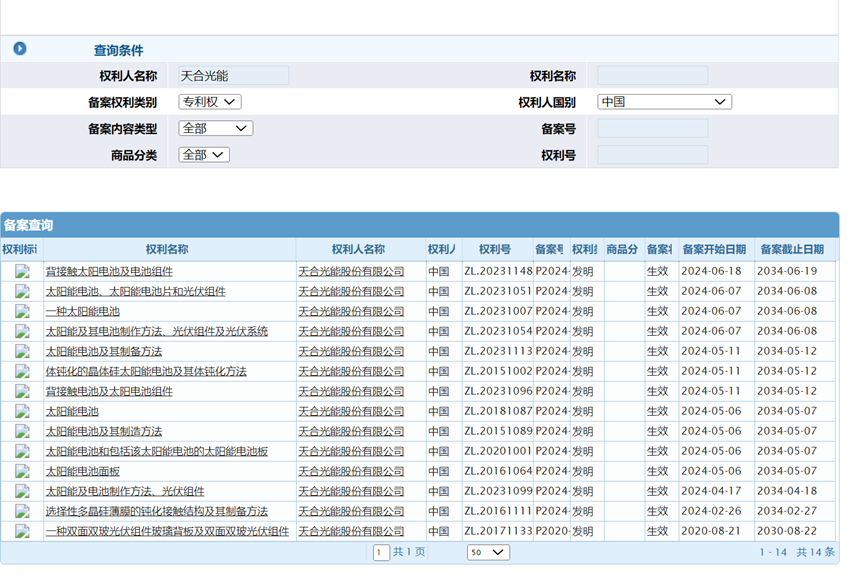The image size is (865, 578).
Task: Open the 权利人国别 dropdown showing 中国
Action: [x=664, y=102]
